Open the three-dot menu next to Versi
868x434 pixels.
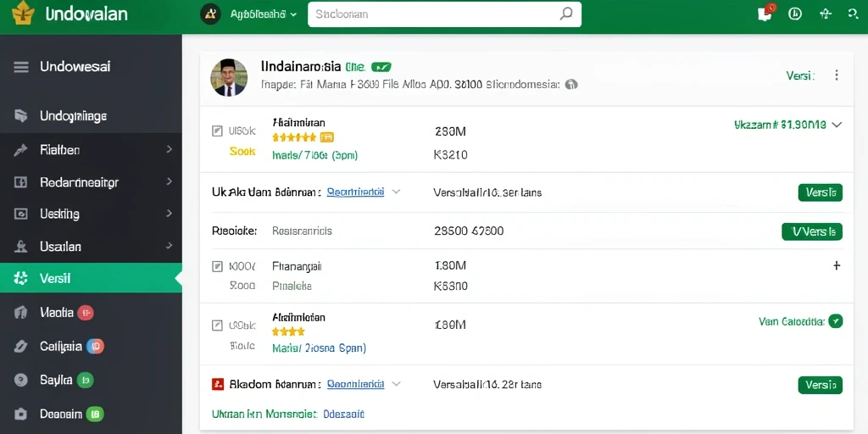tap(837, 75)
